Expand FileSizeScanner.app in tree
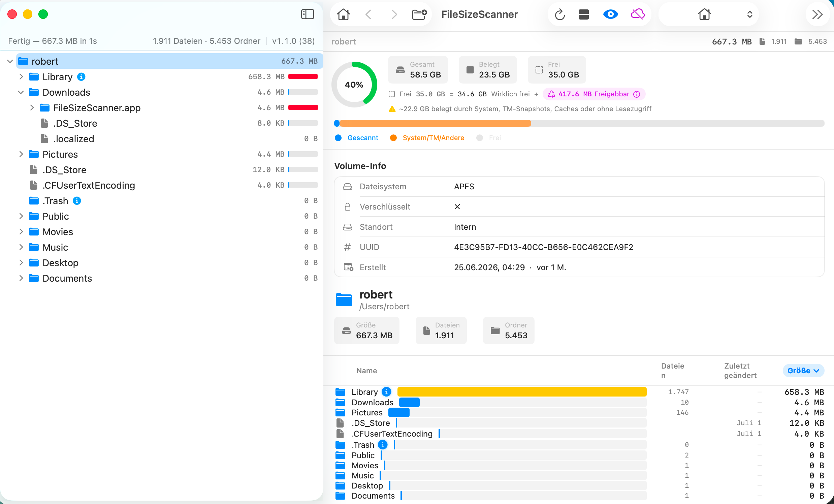 coord(32,107)
